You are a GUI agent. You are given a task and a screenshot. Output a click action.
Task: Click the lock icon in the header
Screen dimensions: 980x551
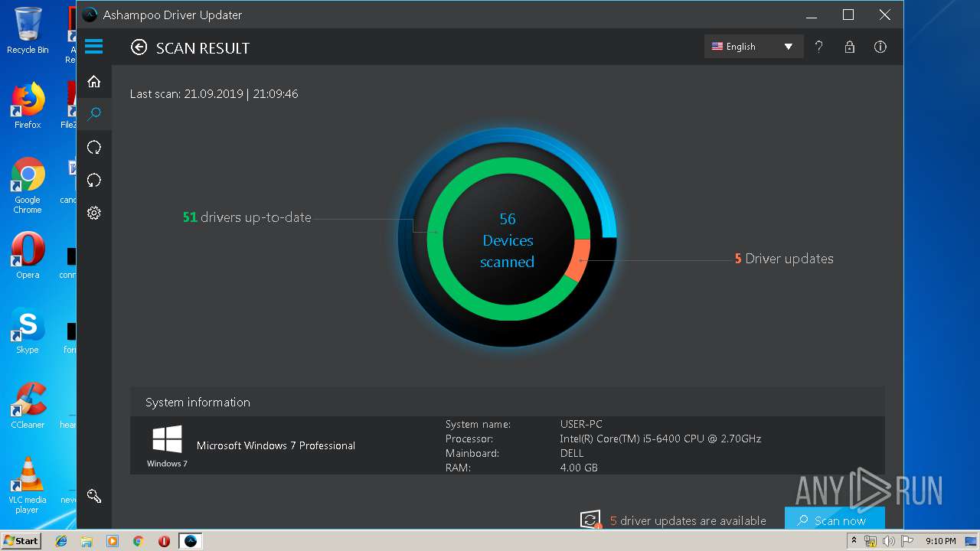(850, 47)
